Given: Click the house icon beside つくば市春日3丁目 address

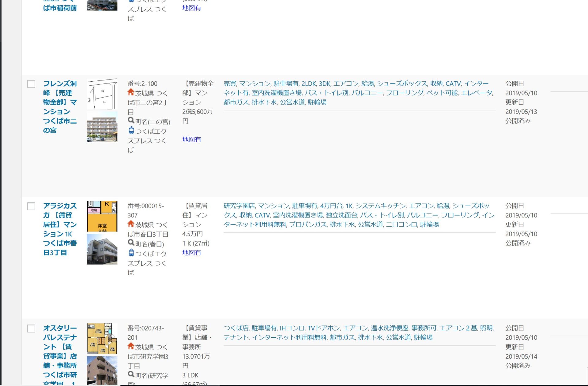Looking at the screenshot, I should [x=131, y=224].
